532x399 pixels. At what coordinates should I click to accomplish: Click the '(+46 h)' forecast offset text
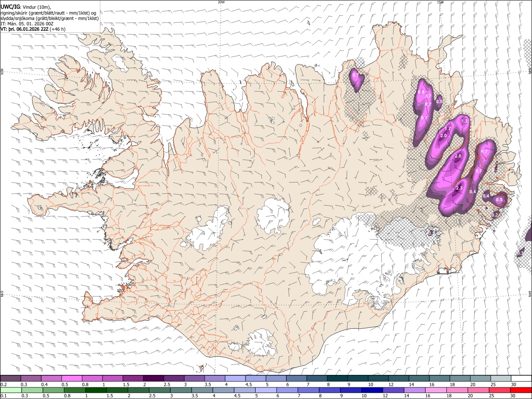(57, 30)
